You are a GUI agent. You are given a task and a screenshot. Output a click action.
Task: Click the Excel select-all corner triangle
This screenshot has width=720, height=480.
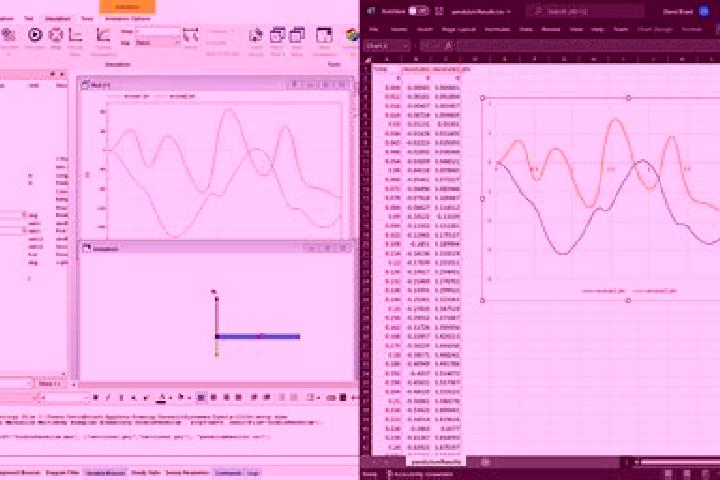tap(367, 60)
